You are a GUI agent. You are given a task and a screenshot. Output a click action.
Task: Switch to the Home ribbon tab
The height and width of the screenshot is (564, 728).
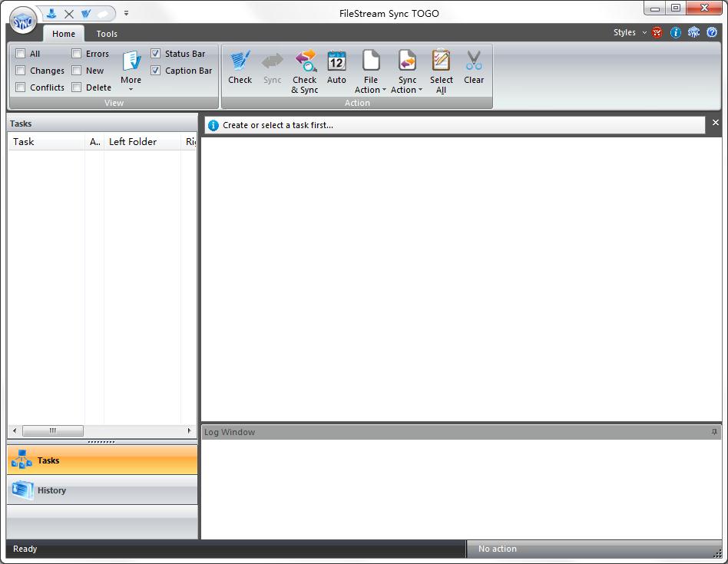click(x=64, y=34)
